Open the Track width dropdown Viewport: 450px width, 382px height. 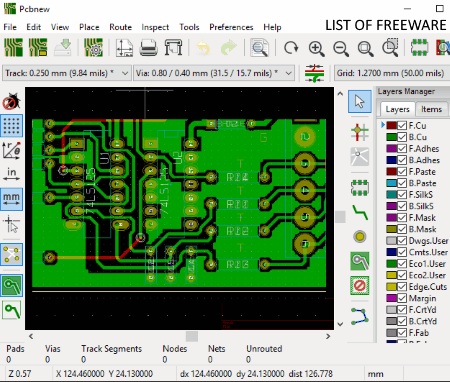pos(67,73)
